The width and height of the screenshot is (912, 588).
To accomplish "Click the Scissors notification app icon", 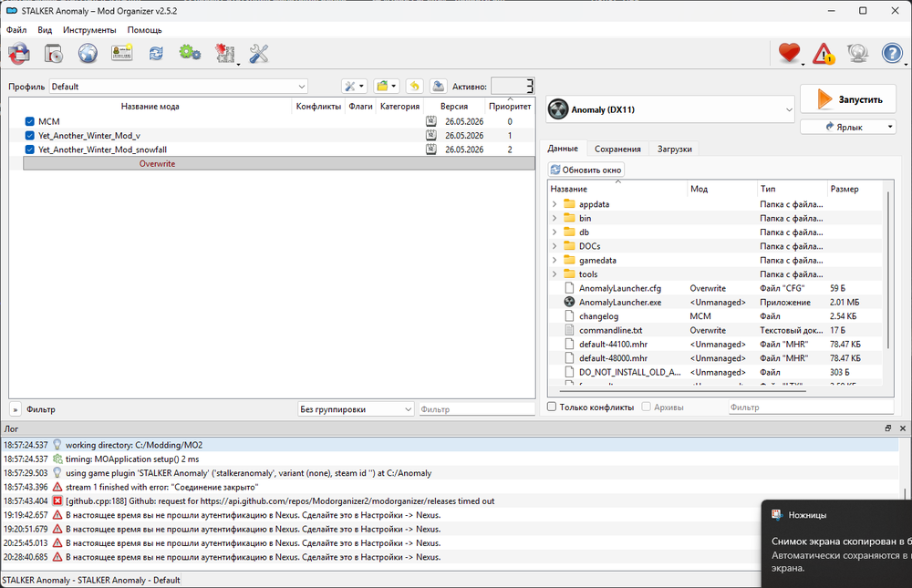I will (776, 515).
